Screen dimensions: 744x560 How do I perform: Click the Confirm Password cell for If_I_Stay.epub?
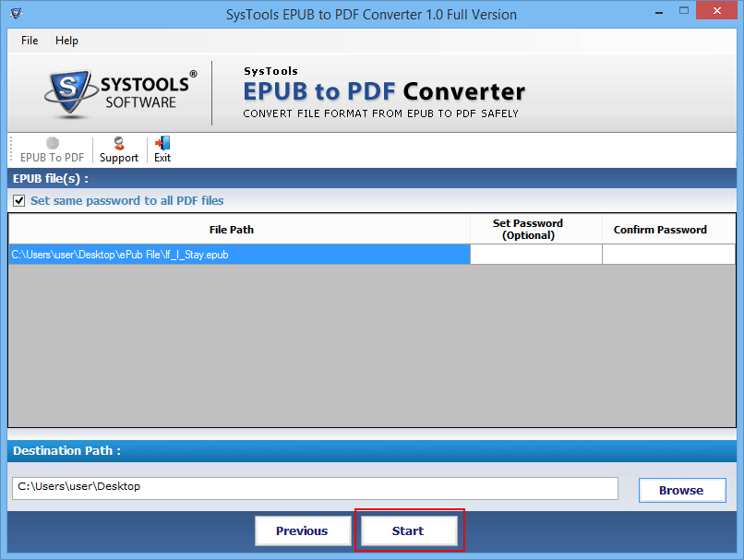pos(669,255)
